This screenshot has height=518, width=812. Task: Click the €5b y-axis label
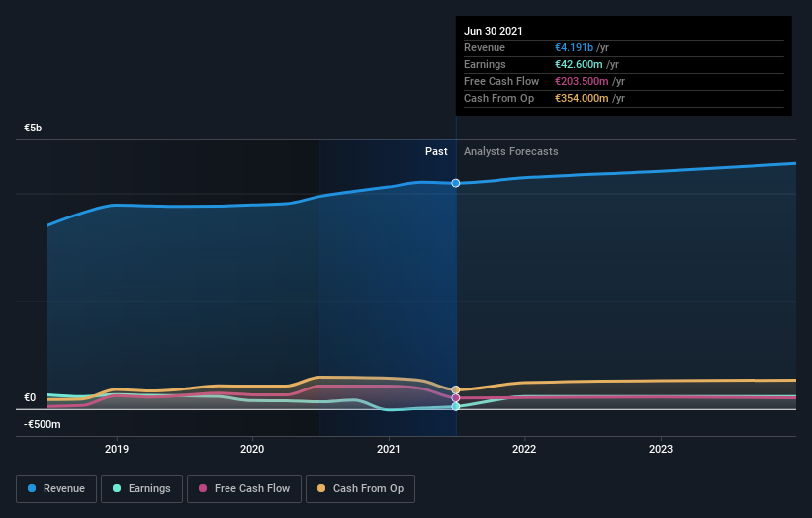click(33, 128)
